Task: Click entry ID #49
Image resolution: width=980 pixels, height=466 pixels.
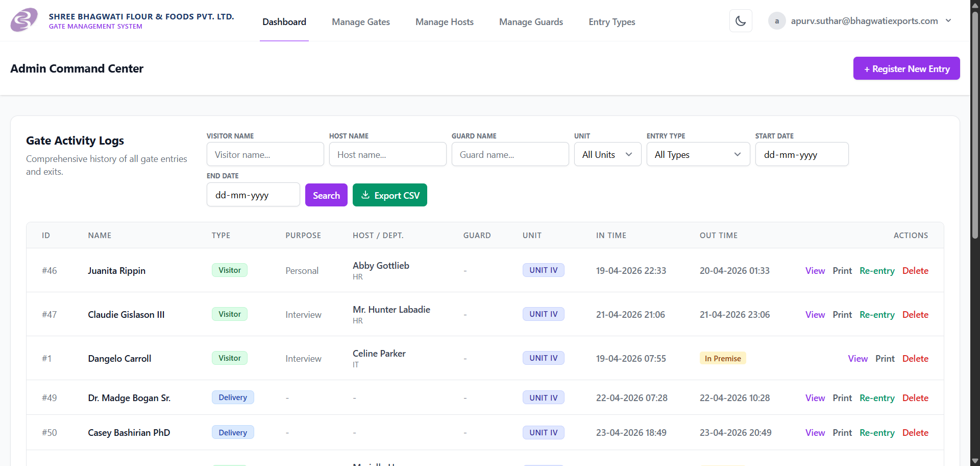Action: pyautogui.click(x=50, y=398)
